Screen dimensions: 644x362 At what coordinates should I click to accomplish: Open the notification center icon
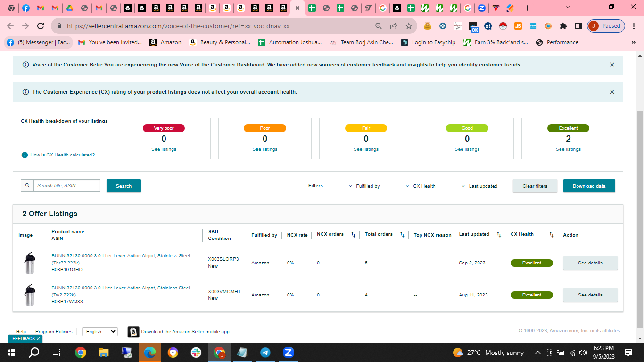coord(628,353)
